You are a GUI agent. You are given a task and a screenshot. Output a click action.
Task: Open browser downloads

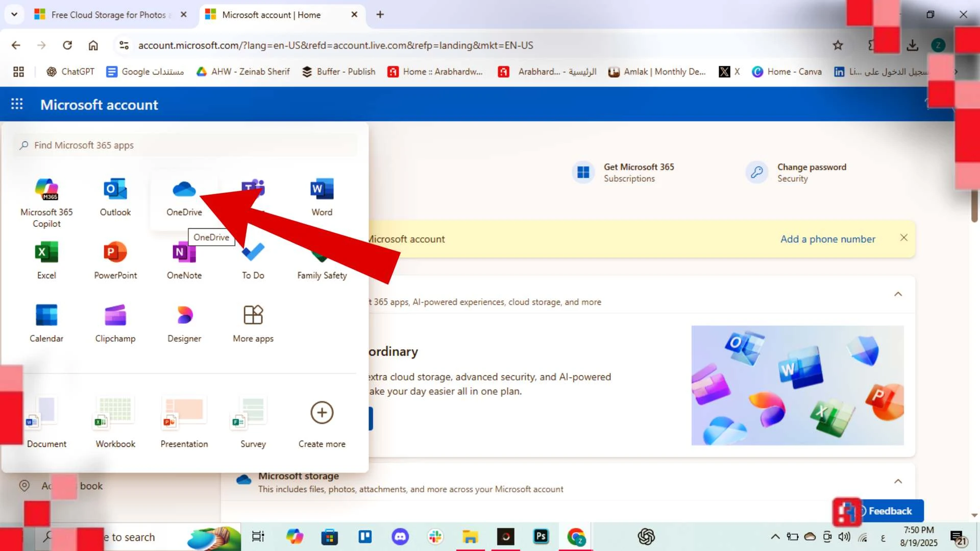coord(912,45)
